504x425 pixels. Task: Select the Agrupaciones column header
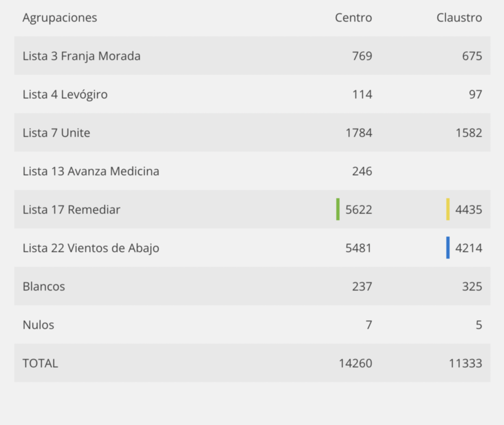[x=60, y=18]
